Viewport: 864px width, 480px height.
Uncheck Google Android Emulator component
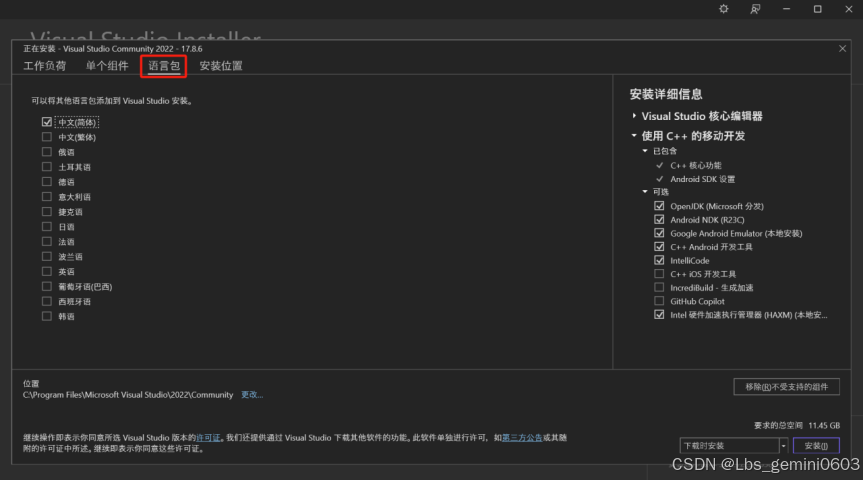[x=659, y=233]
